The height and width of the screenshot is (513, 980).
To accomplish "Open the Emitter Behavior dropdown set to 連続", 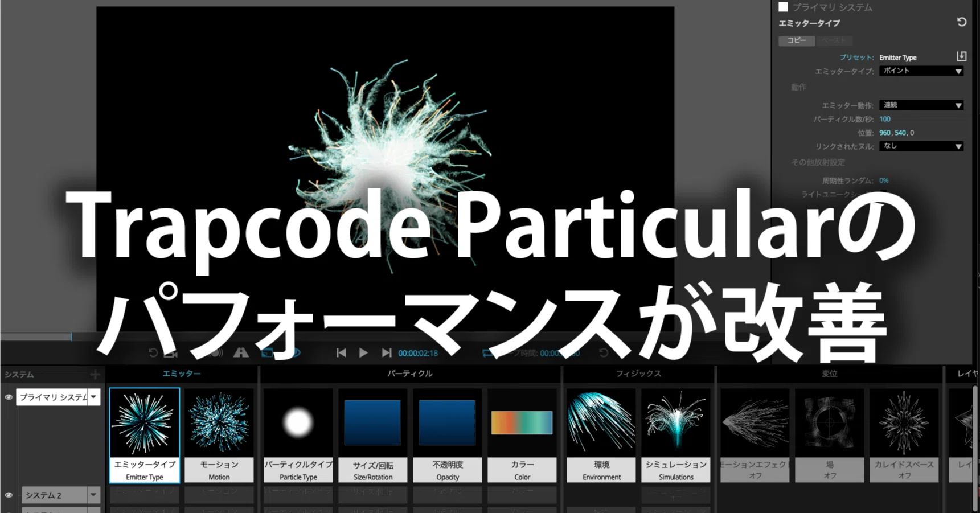I will point(921,105).
